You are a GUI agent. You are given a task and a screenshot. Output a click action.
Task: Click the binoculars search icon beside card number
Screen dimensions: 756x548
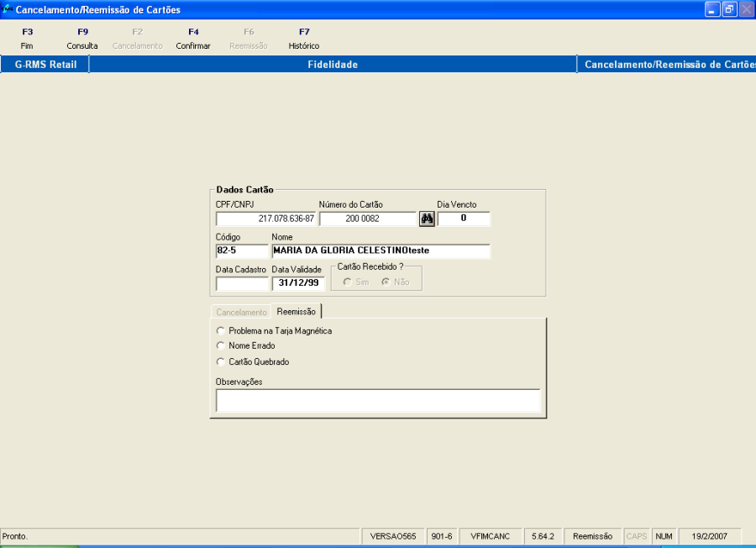point(427,219)
